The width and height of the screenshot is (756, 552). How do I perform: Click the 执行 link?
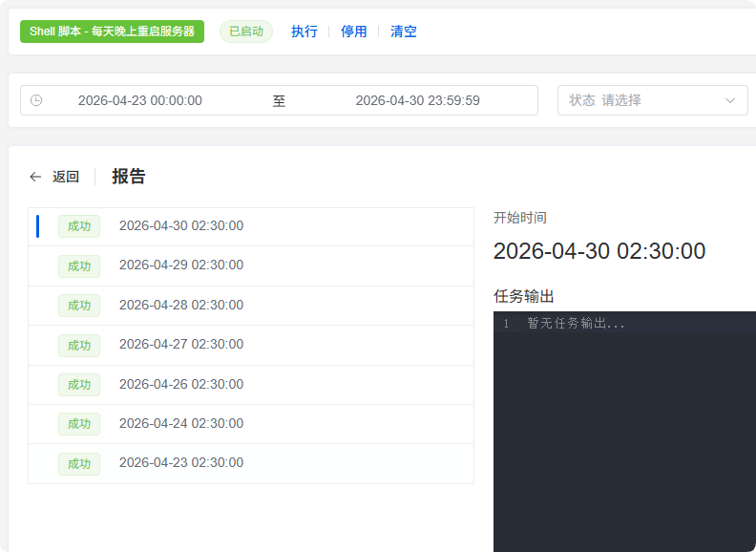pyautogui.click(x=304, y=32)
